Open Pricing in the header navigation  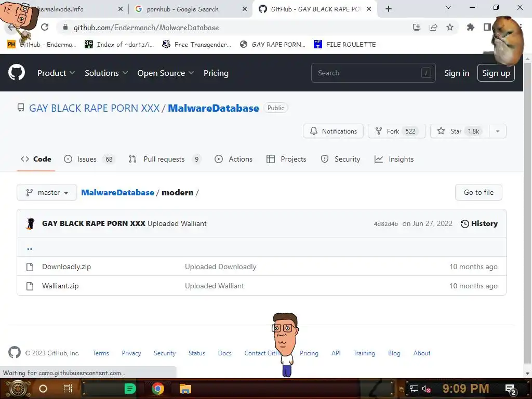(216, 73)
